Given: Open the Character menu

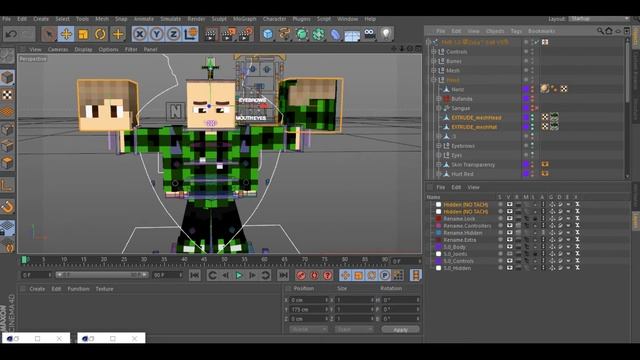Looking at the screenshot, I should [x=274, y=19].
